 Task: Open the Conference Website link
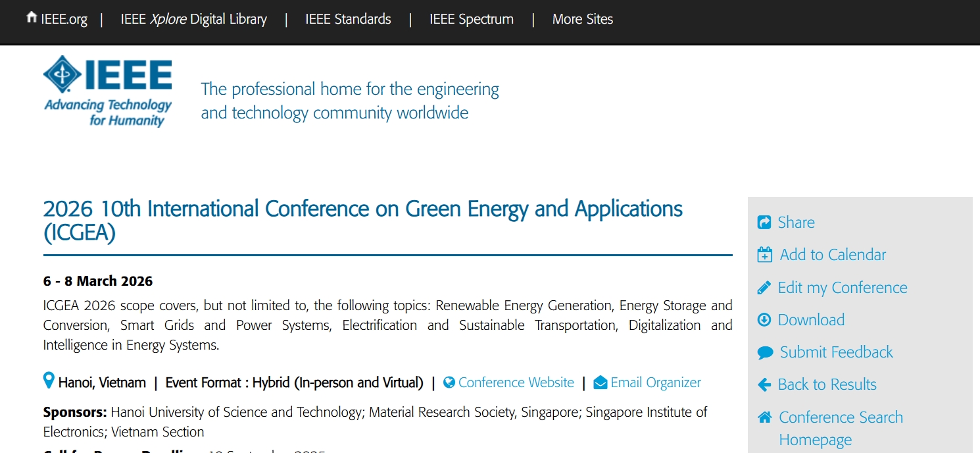(516, 383)
